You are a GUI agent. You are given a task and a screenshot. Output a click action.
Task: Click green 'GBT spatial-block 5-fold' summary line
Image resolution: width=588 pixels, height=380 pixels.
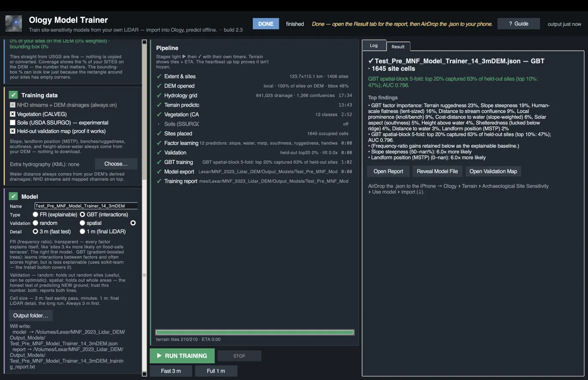453,82
